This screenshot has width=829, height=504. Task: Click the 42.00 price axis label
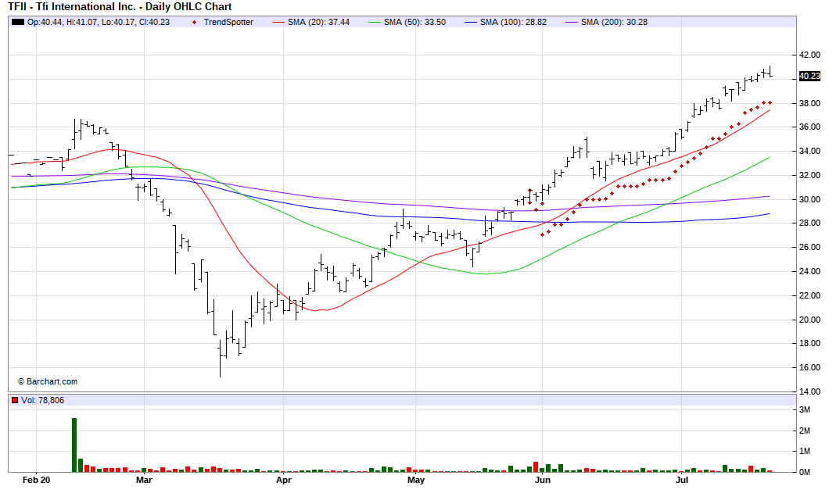point(809,55)
